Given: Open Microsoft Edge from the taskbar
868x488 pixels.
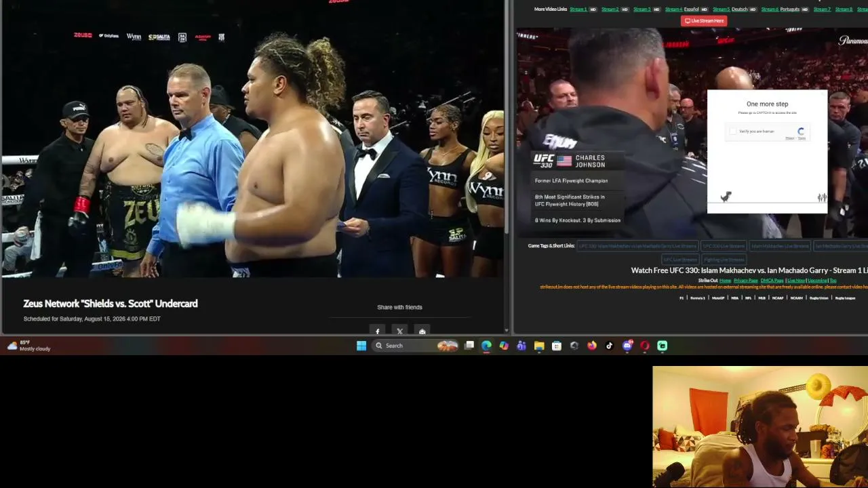Looking at the screenshot, I should click(486, 346).
